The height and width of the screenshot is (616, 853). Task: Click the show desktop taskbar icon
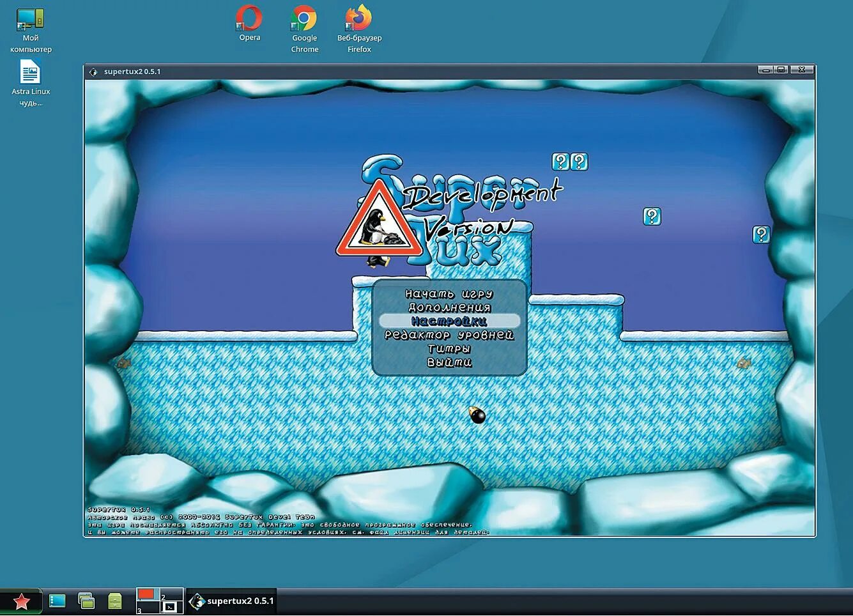[58, 601]
